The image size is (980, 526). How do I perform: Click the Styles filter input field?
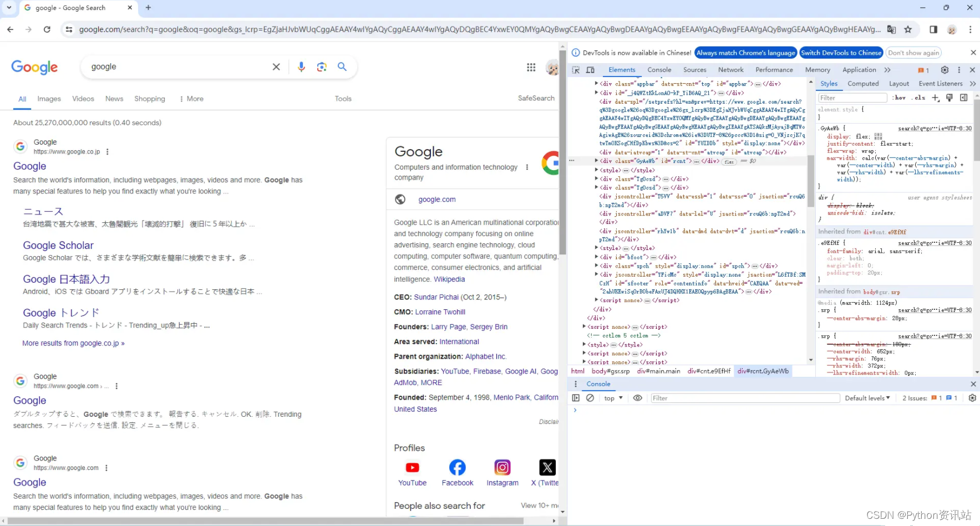coord(852,98)
